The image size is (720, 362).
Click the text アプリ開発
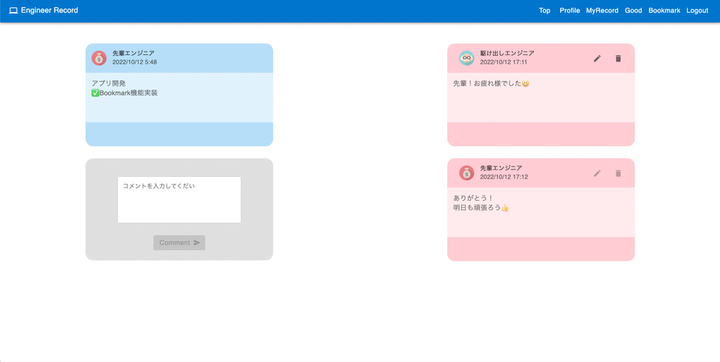coord(108,83)
